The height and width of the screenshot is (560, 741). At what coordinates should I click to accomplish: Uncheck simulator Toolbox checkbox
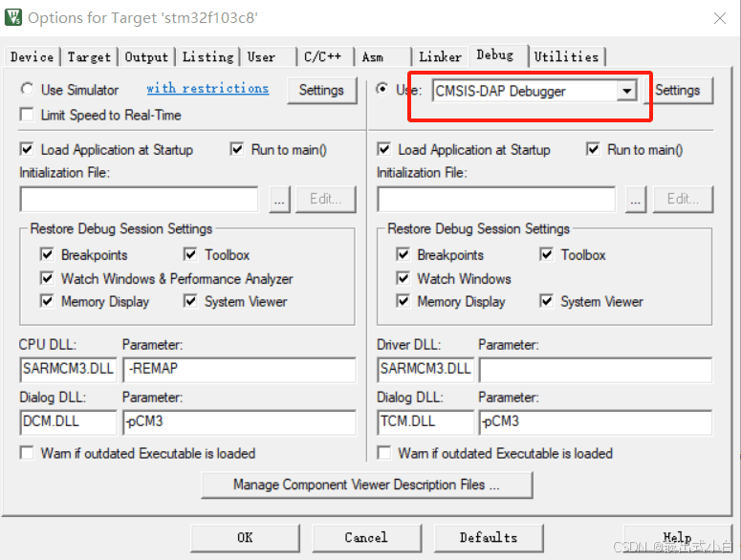190,254
